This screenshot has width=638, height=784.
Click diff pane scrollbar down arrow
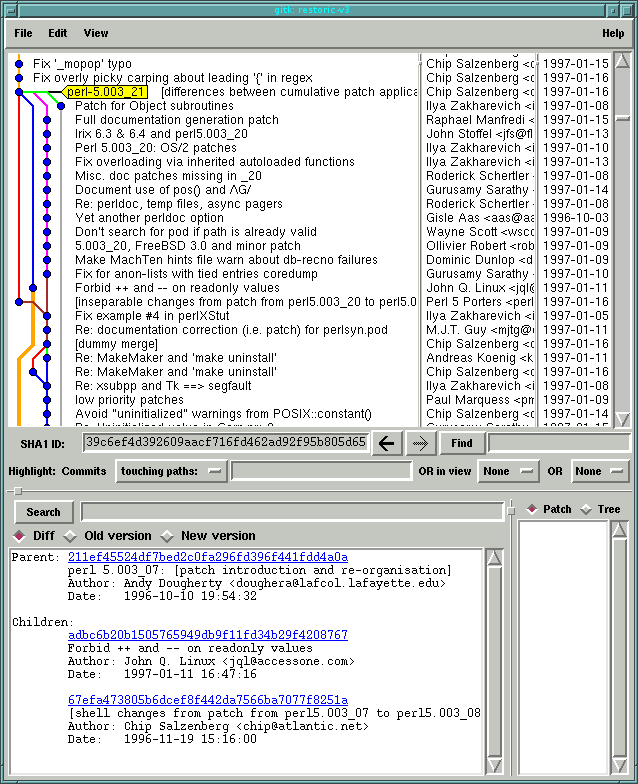(x=494, y=765)
